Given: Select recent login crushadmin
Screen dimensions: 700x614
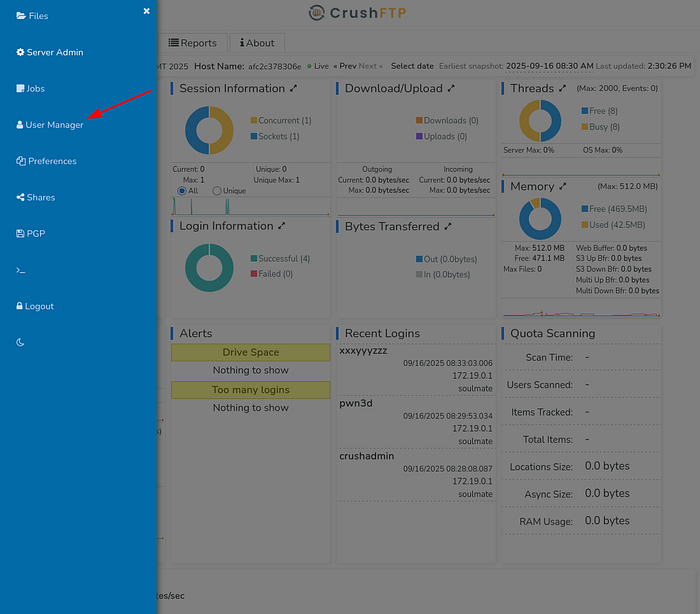Looking at the screenshot, I should pyautogui.click(x=367, y=456).
